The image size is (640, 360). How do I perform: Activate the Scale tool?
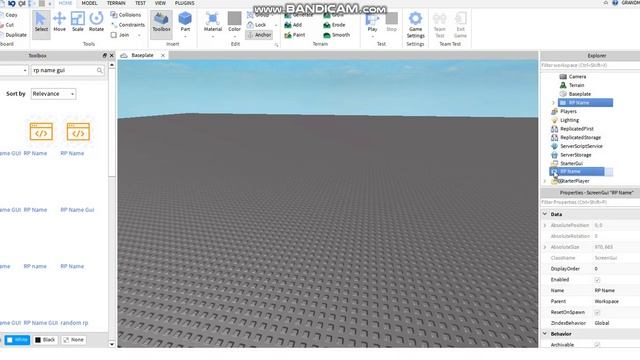coord(78,22)
